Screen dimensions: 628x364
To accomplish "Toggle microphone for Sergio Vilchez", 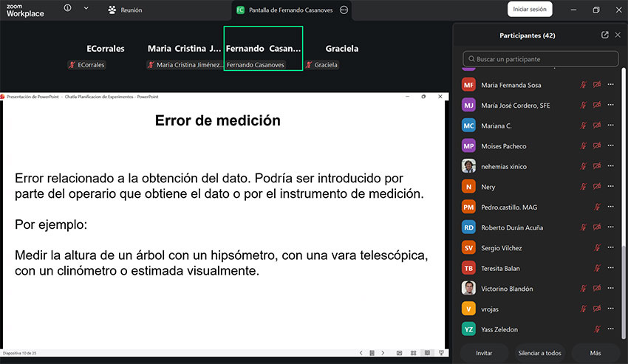I will click(x=597, y=248).
